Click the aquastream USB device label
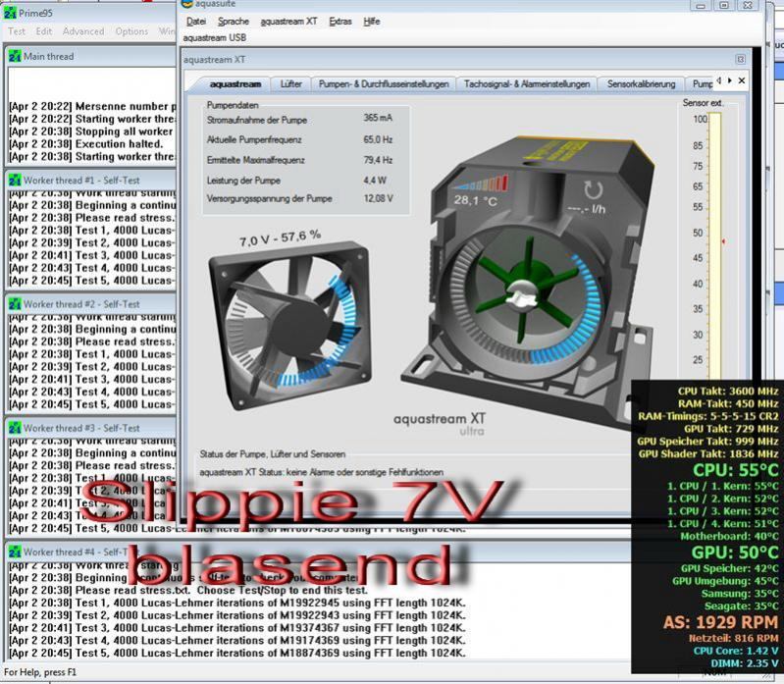The image size is (784, 684). 214,37
